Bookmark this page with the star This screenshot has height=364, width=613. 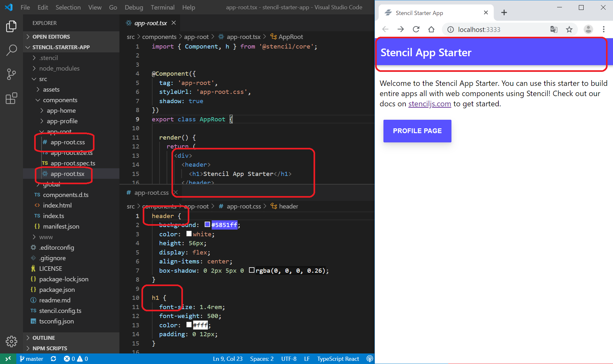coord(569,29)
